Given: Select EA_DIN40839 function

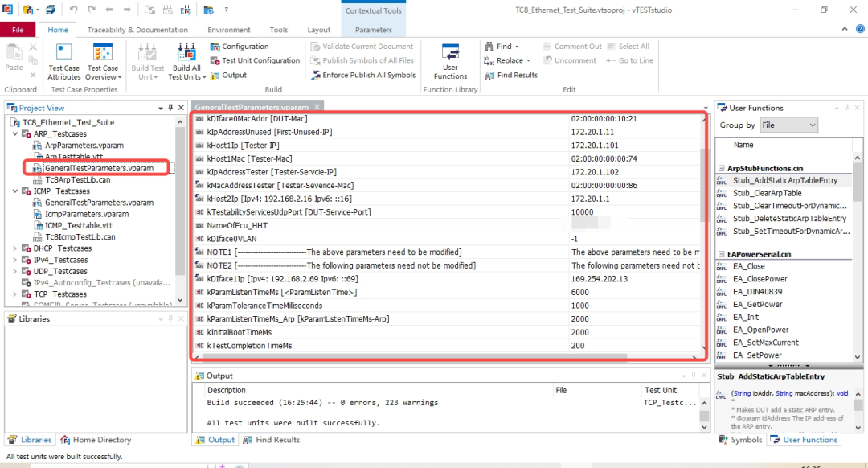Looking at the screenshot, I should click(757, 292).
